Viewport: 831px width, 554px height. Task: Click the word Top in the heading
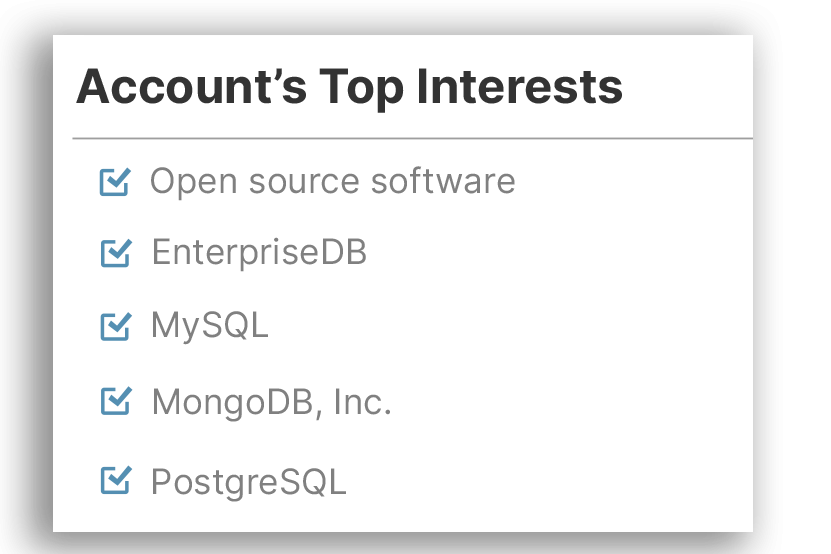coord(361,88)
